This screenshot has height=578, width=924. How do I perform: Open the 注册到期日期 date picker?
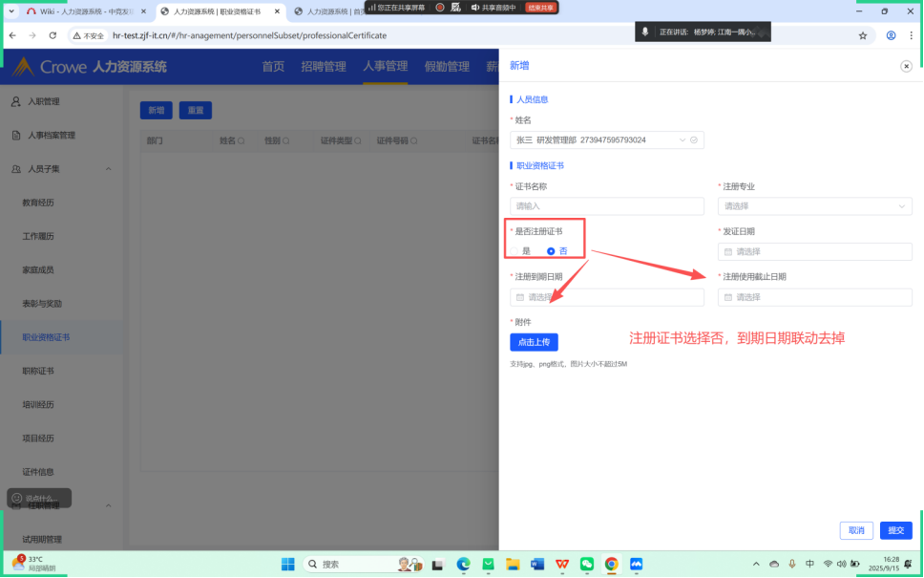pyautogui.click(x=606, y=297)
